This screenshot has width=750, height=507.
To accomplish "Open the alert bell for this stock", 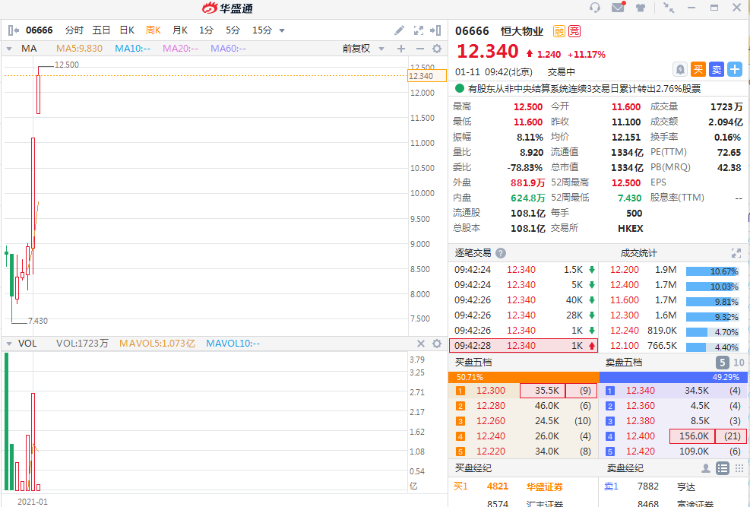I will click(680, 69).
